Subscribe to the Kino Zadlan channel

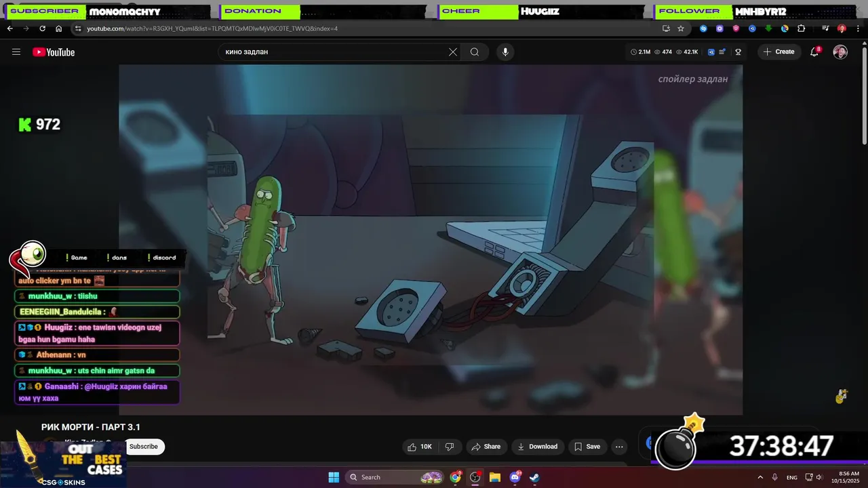click(144, 446)
